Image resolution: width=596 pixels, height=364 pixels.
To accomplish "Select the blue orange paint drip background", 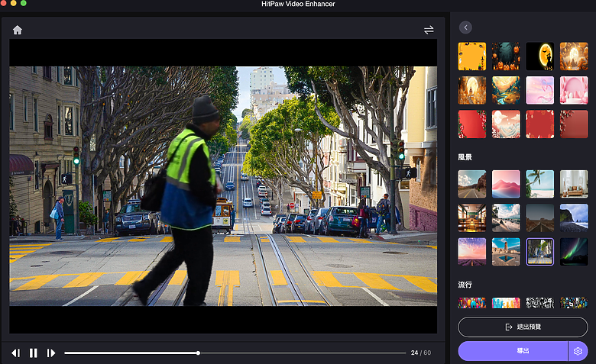I will tap(506, 303).
